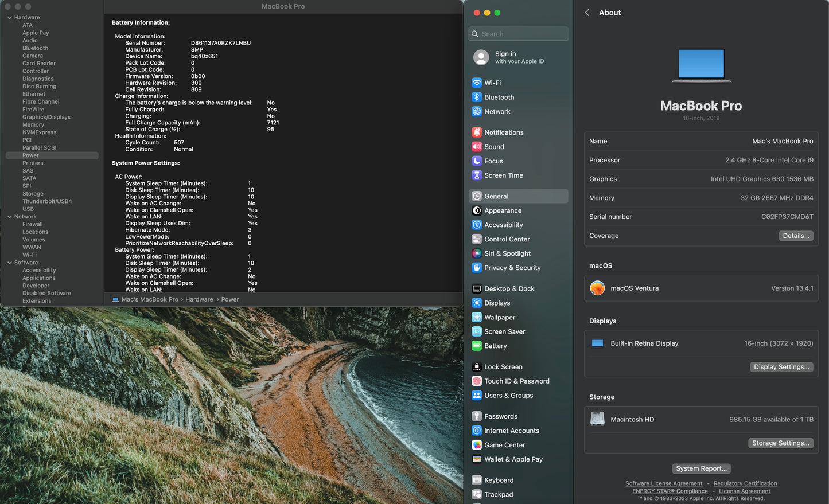Click the Displays icon in settings sidebar
829x504 pixels.
click(x=477, y=303)
